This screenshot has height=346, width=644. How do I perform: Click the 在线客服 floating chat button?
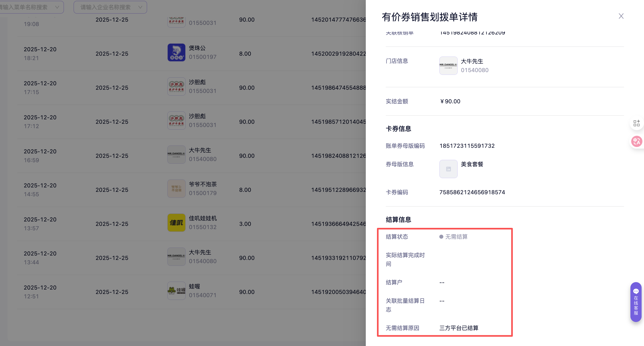pyautogui.click(x=636, y=302)
